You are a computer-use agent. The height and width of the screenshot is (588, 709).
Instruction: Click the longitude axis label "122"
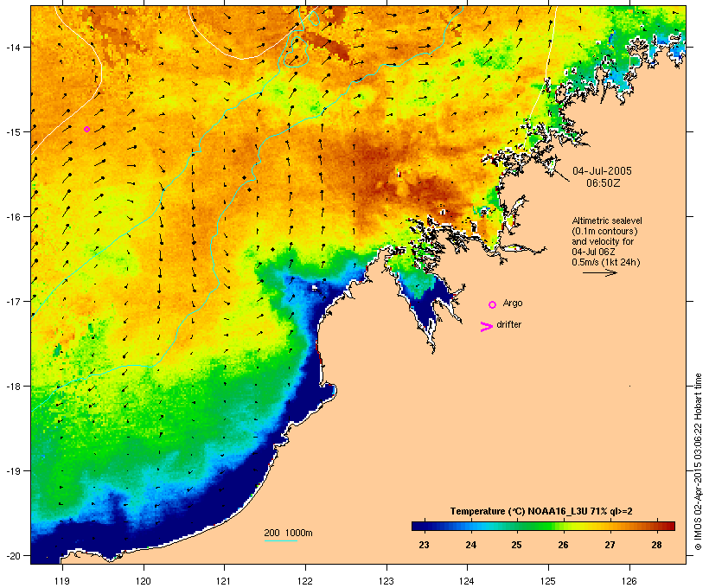click(305, 581)
